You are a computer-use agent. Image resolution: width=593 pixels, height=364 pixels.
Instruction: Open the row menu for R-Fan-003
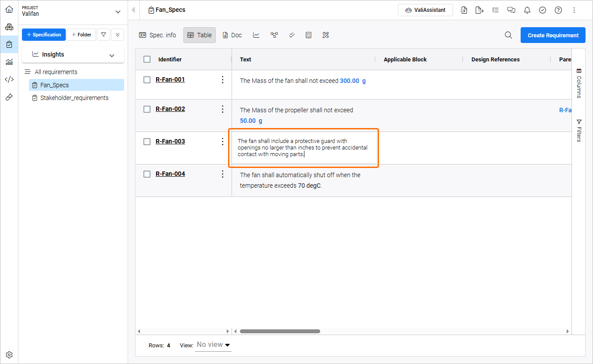click(222, 142)
